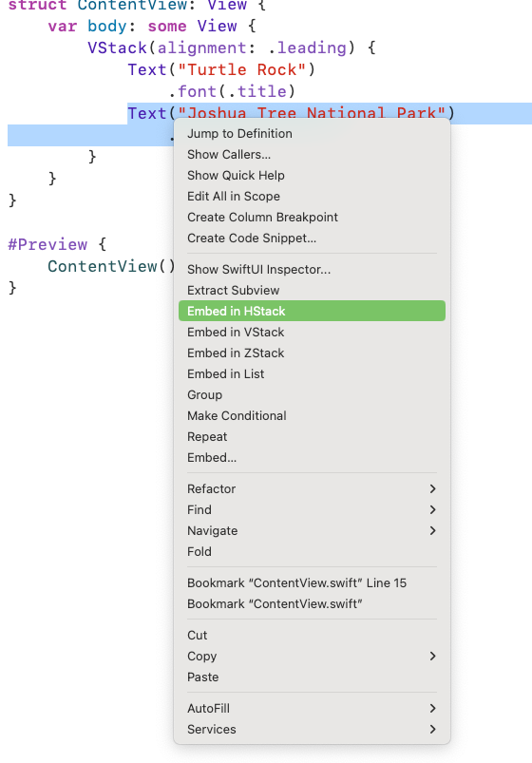This screenshot has height=763, width=532.
Task: Select Paste from context menu
Action: coord(312,677)
